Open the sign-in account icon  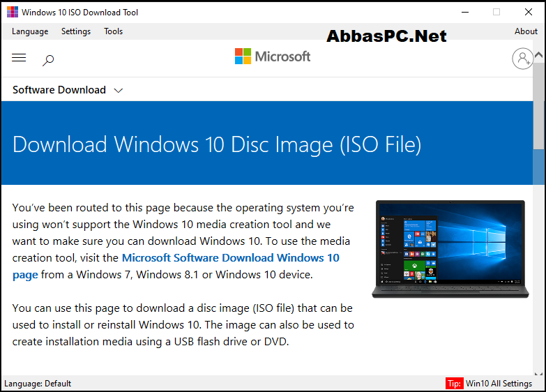(522, 58)
